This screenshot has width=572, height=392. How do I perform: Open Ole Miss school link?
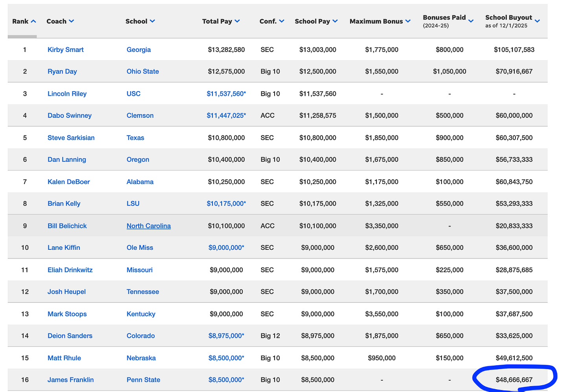(x=140, y=247)
